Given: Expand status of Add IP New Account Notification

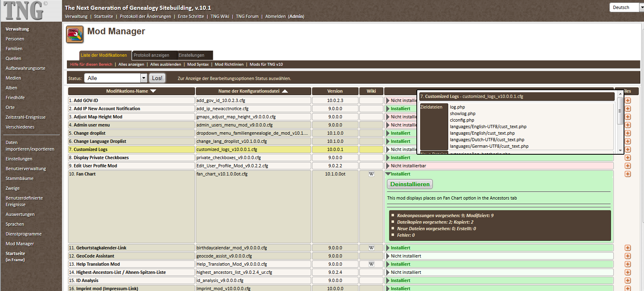Looking at the screenshot, I should [x=387, y=109].
